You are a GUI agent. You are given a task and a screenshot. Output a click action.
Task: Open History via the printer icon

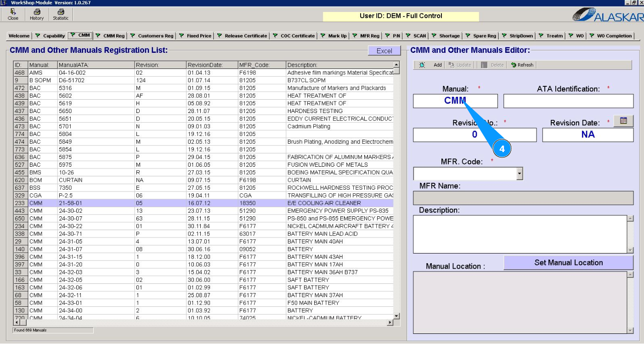[37, 12]
